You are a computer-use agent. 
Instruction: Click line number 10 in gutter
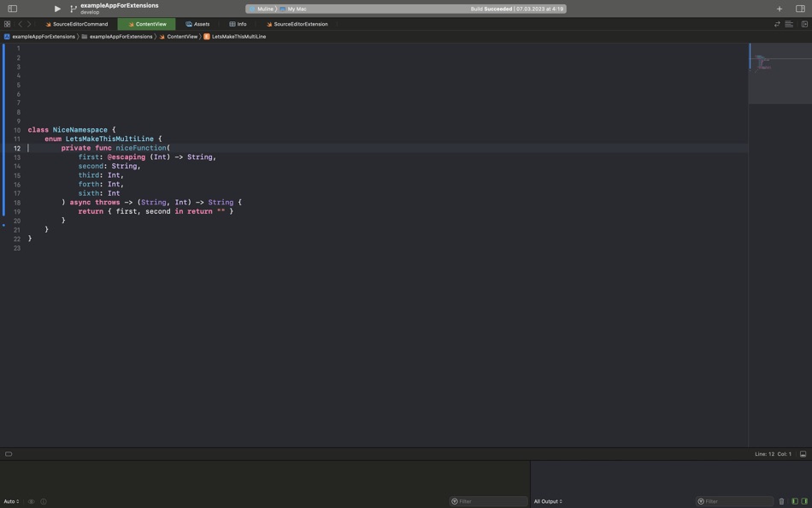[x=17, y=130]
